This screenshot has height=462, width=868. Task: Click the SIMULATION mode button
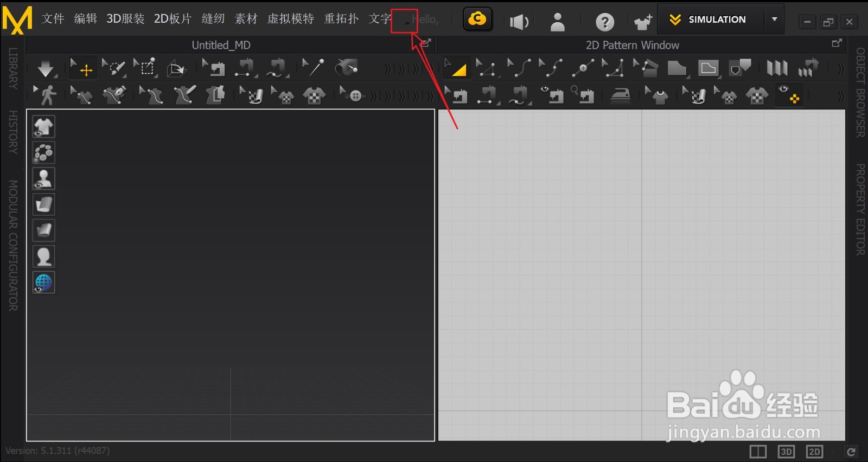point(711,19)
